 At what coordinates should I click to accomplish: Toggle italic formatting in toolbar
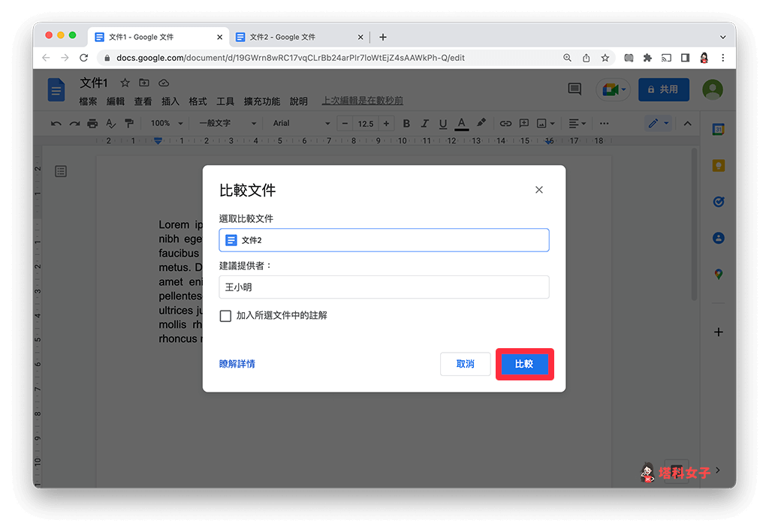[424, 124]
